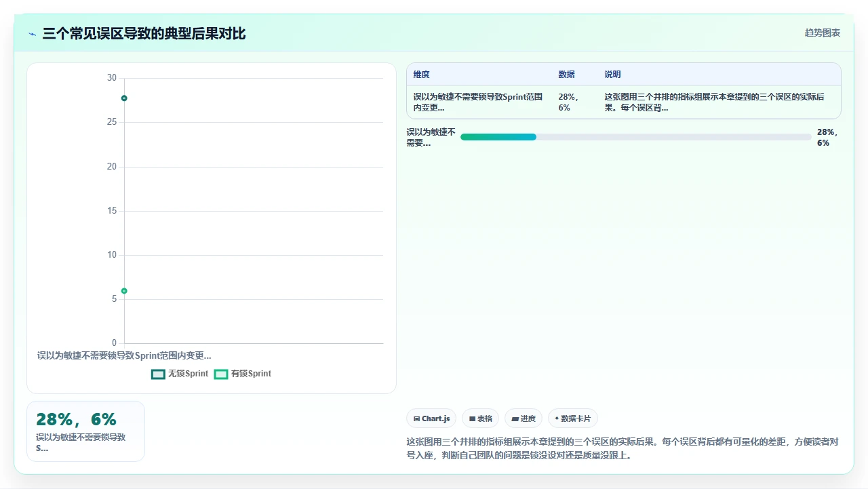The height and width of the screenshot is (489, 868).
Task: Click the 28%, 6% data card
Action: pos(85,431)
